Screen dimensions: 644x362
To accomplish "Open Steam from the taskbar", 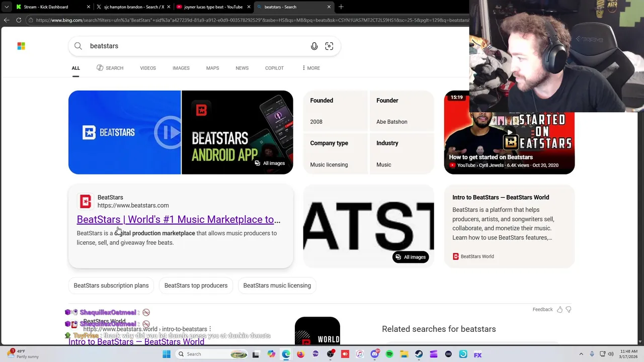I will pyautogui.click(x=419, y=354).
